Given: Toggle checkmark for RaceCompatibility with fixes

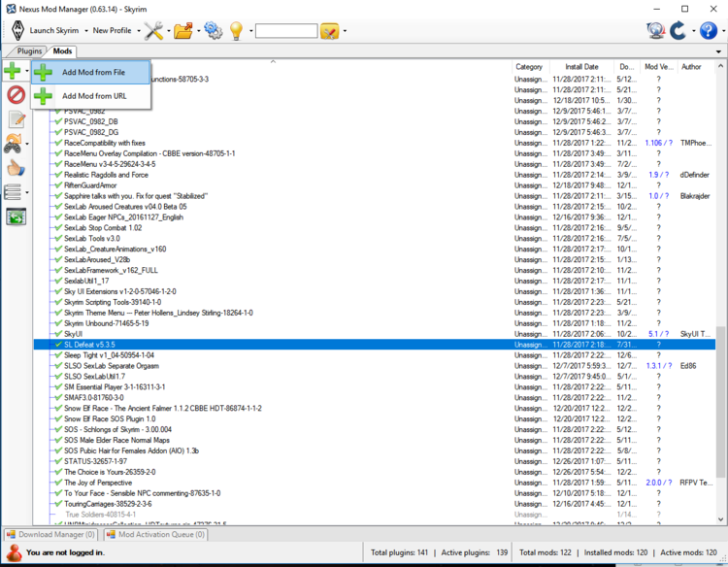Looking at the screenshot, I should pos(58,143).
